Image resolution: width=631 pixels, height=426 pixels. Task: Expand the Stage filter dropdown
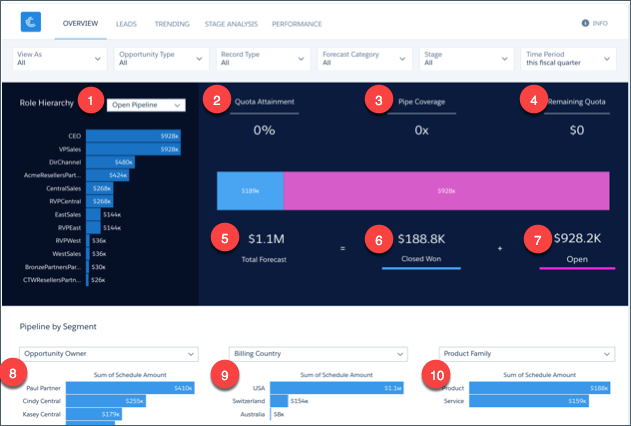coord(466,59)
